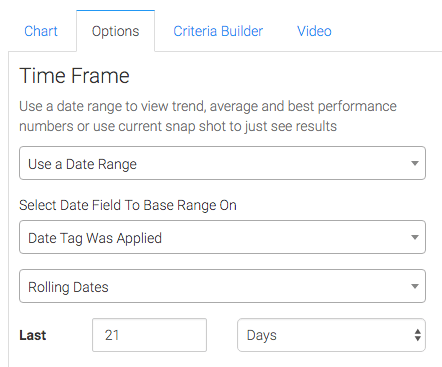Select the Options tab
The image size is (442, 367).
[115, 31]
